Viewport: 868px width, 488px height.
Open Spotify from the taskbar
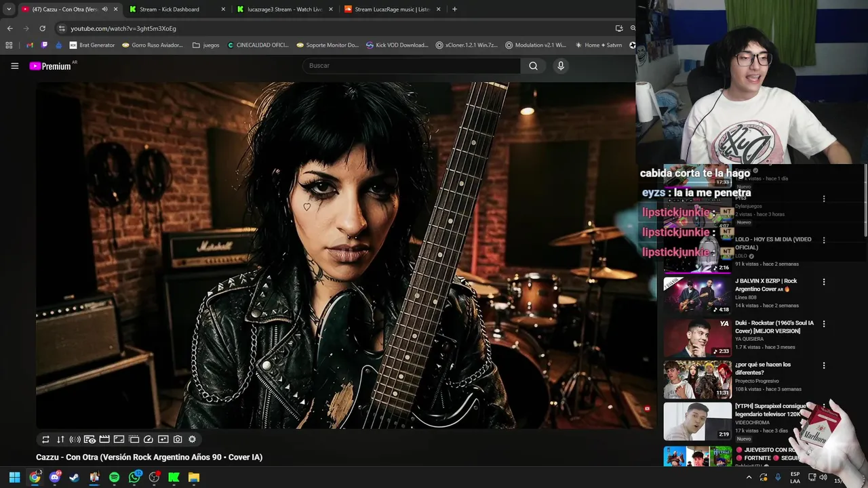[114, 477]
